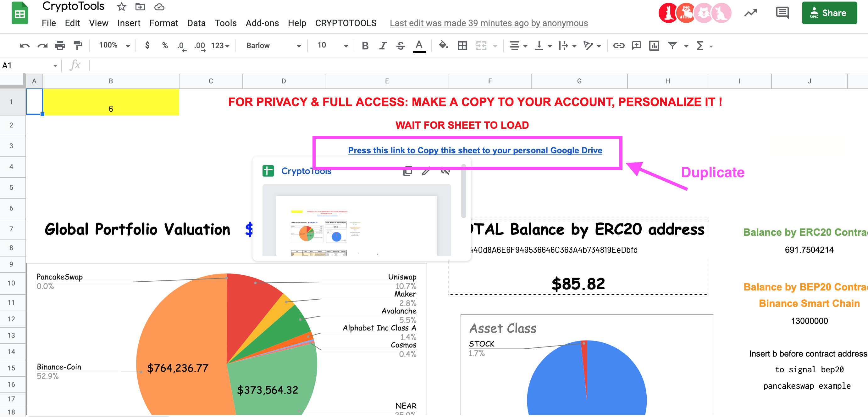Toggle italic formatting
This screenshot has width=868, height=417.
click(x=383, y=46)
